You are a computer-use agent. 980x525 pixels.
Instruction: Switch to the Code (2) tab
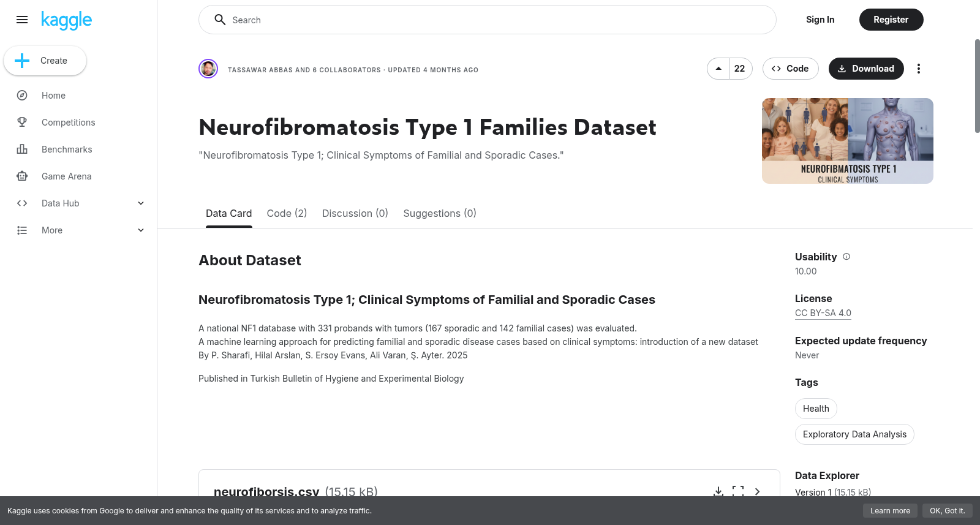coord(287,213)
